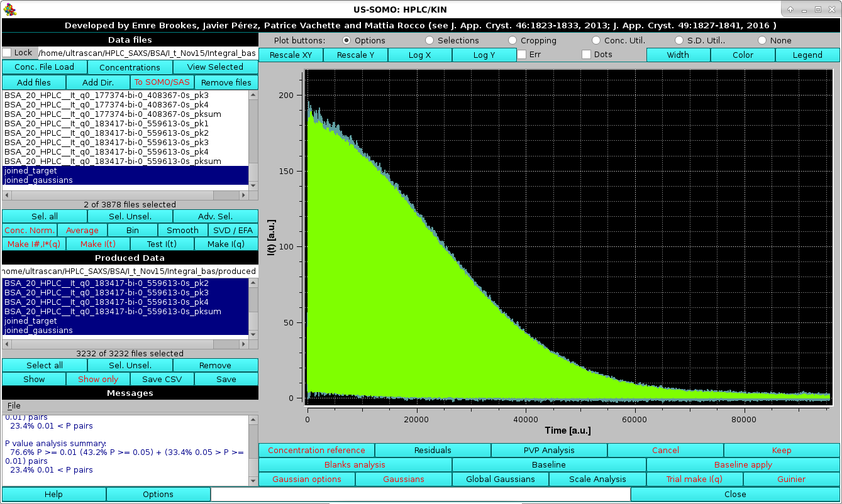
Task: Open Gaussian options
Action: pos(306,478)
